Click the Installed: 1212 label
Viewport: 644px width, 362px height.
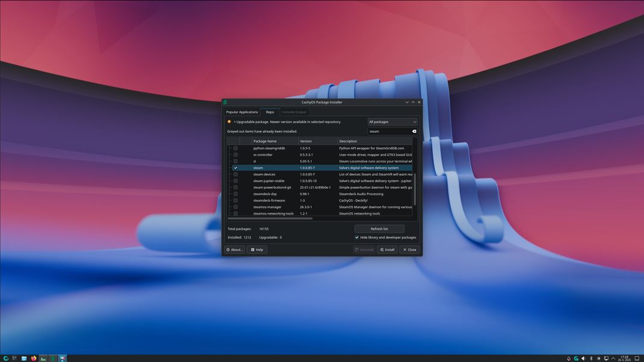[240, 238]
